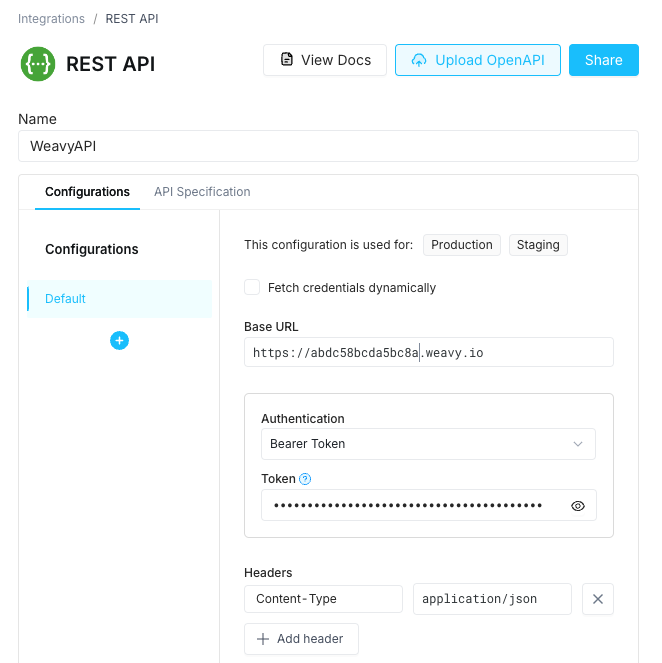Image resolution: width=662 pixels, height=663 pixels.
Task: Click the Token help question mark icon
Action: click(305, 479)
